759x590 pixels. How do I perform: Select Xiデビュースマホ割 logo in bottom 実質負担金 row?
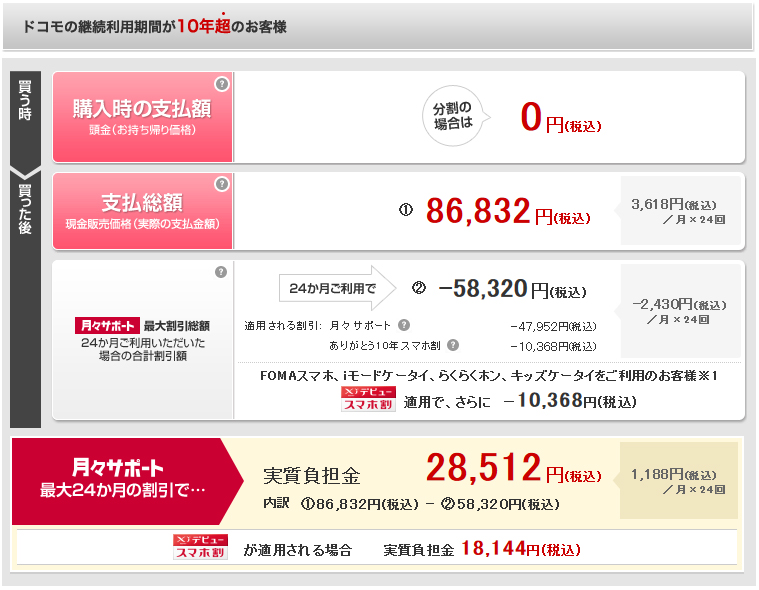click(200, 547)
